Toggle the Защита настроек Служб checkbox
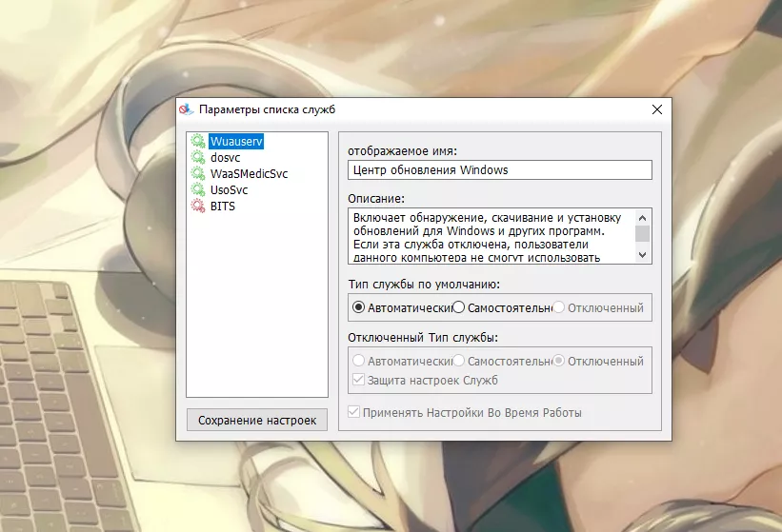Screen dimensions: 782x532 pos(359,381)
